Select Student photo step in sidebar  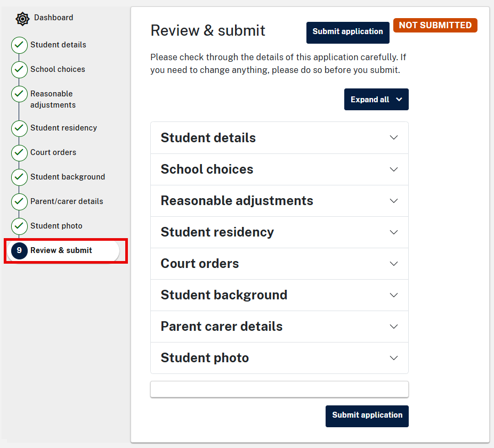[56, 226]
